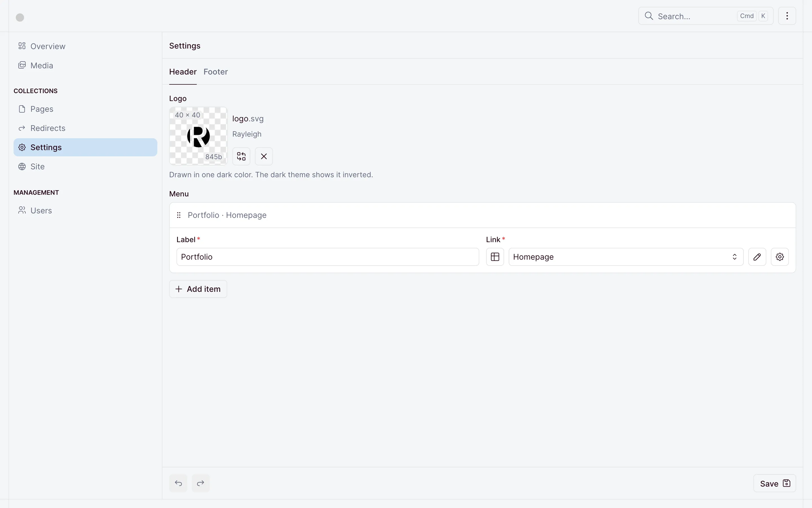The width and height of the screenshot is (812, 508).
Task: Select Settings in the sidebar
Action: pos(85,147)
